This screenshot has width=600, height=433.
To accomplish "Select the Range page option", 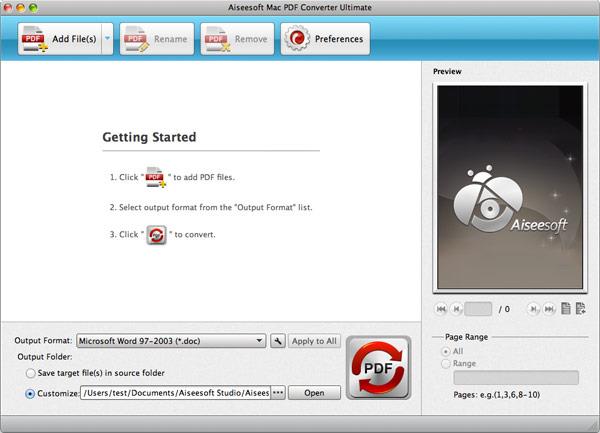I will [x=446, y=363].
